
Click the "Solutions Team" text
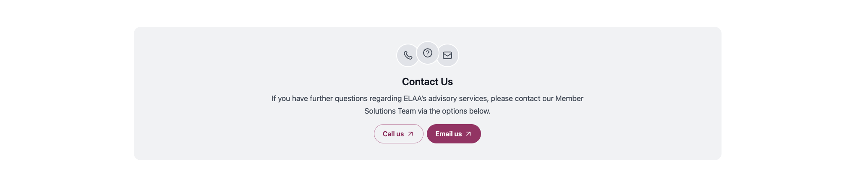coord(390,111)
